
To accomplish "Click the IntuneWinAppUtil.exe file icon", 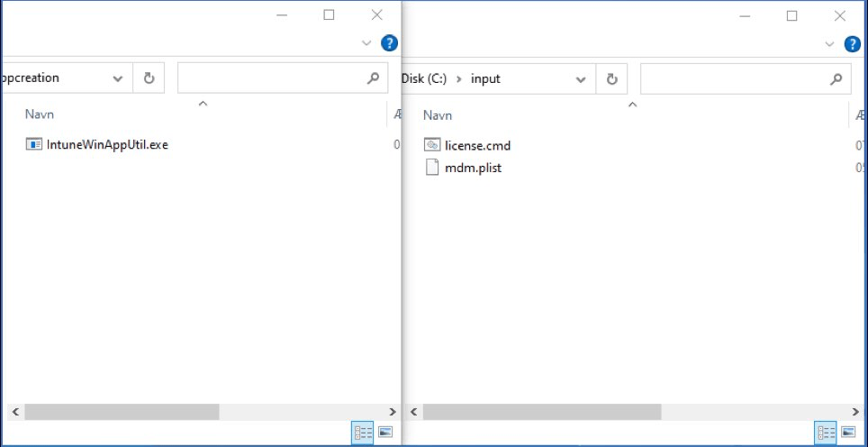I will [34, 144].
